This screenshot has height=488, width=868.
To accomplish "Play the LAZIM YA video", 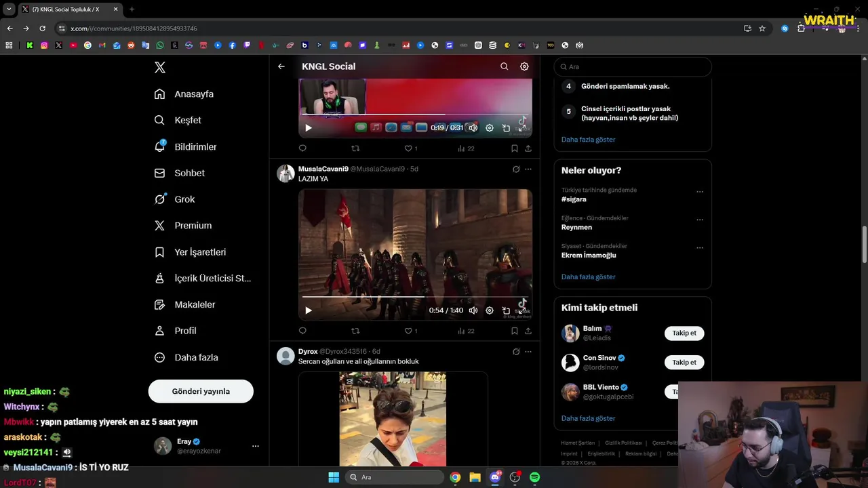I will [309, 310].
